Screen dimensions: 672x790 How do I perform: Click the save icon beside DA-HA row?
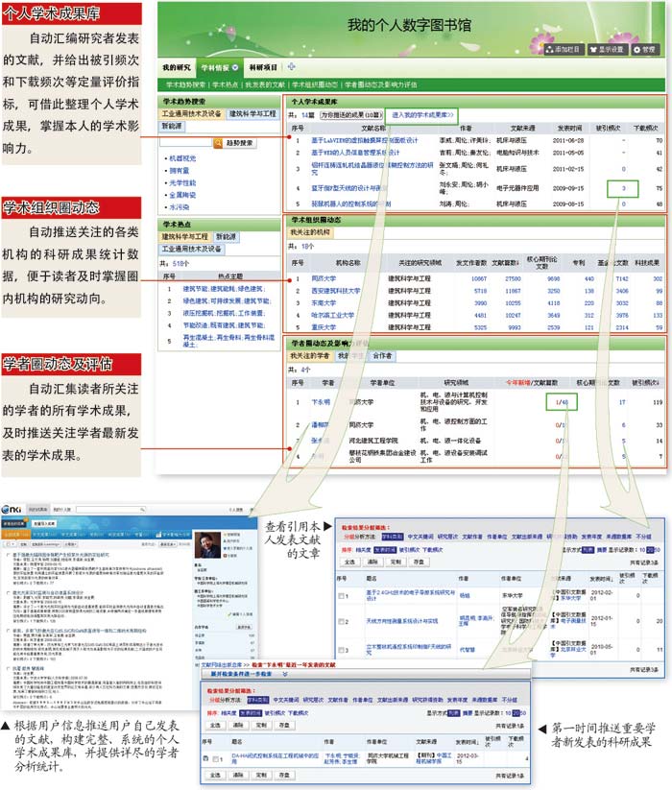(205, 758)
